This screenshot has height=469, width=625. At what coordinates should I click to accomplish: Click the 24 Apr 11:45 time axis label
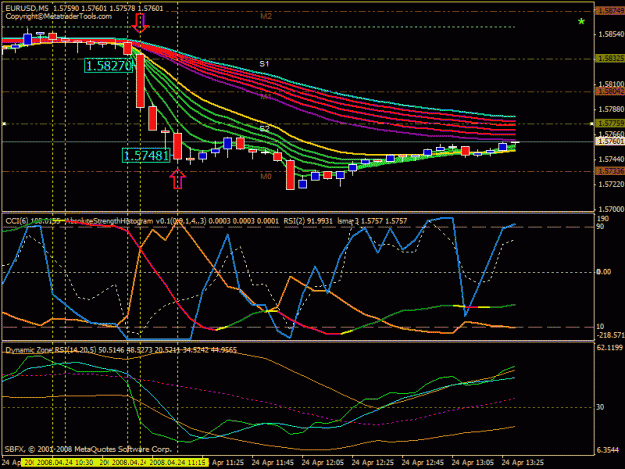click(x=273, y=463)
